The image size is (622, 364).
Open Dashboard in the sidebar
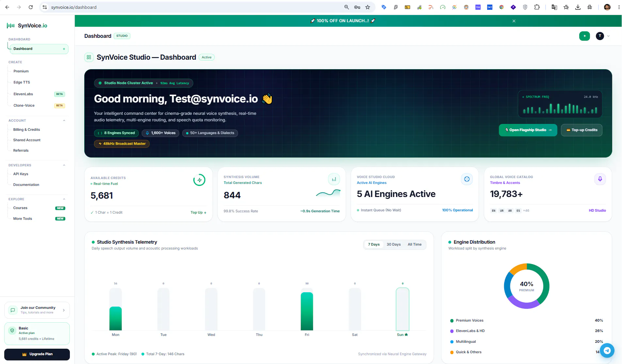click(39, 49)
